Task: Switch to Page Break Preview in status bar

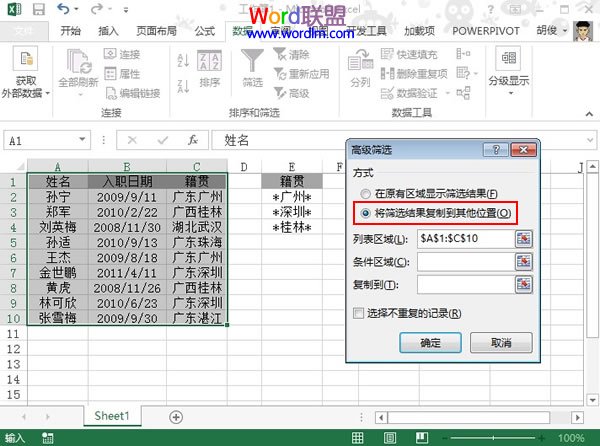Action: [422, 438]
